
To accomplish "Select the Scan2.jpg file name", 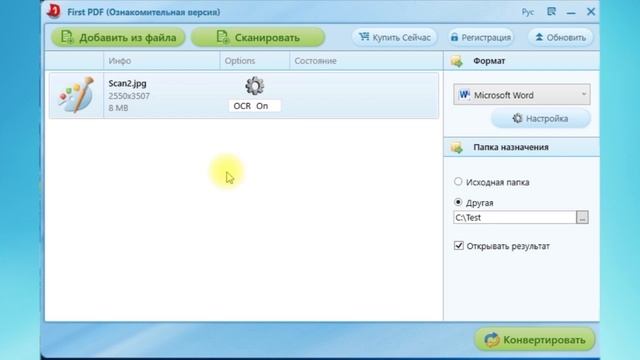I will pos(127,83).
